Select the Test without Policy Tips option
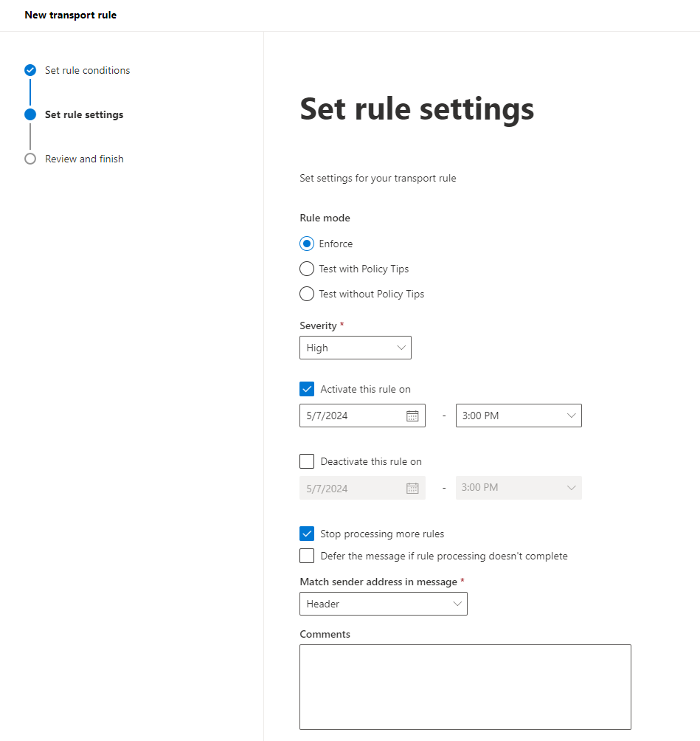 (307, 294)
